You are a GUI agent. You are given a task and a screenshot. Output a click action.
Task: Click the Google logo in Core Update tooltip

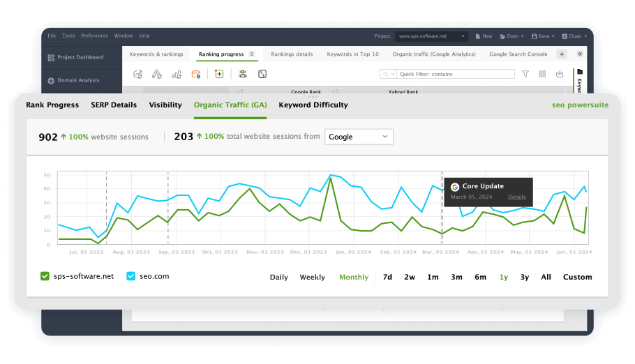[455, 187]
